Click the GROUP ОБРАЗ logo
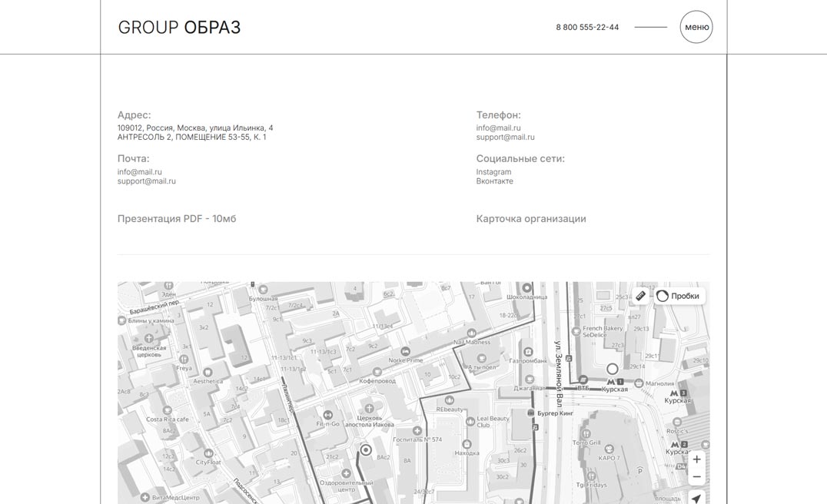Viewport: 827px width, 504px height. pos(179,28)
